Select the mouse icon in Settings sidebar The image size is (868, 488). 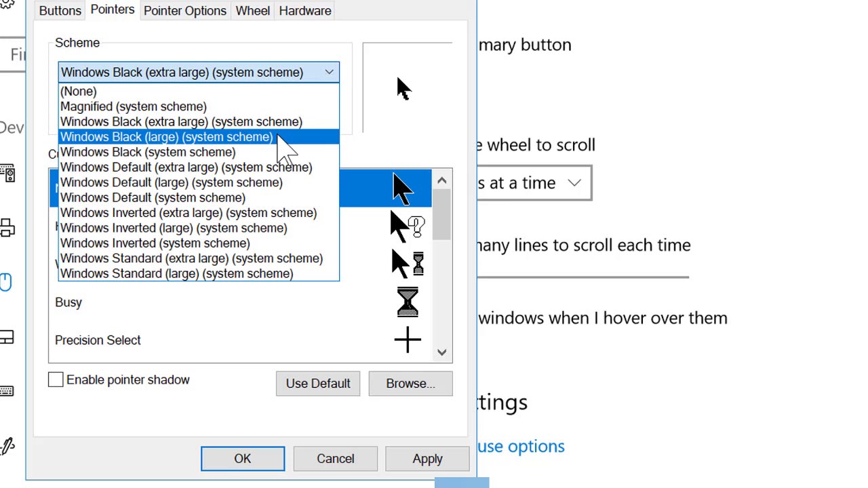[6, 282]
